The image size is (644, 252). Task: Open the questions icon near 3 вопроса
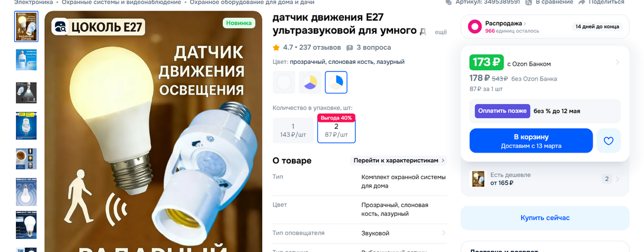pyautogui.click(x=350, y=48)
